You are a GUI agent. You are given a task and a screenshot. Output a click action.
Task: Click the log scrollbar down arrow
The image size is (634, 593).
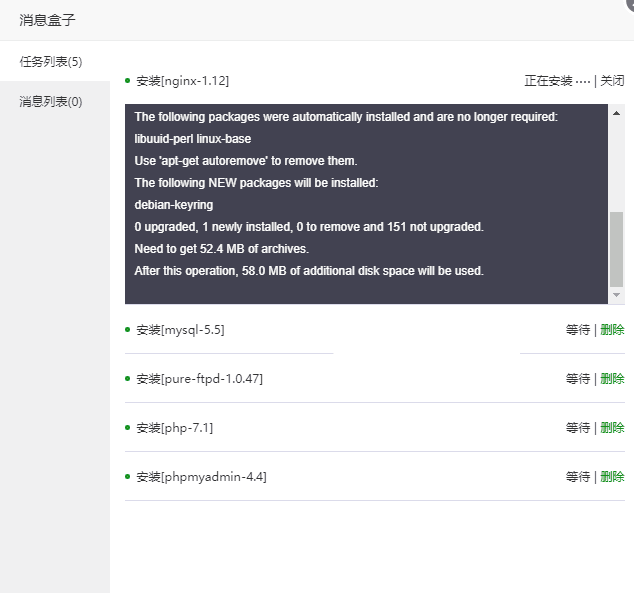[616, 295]
